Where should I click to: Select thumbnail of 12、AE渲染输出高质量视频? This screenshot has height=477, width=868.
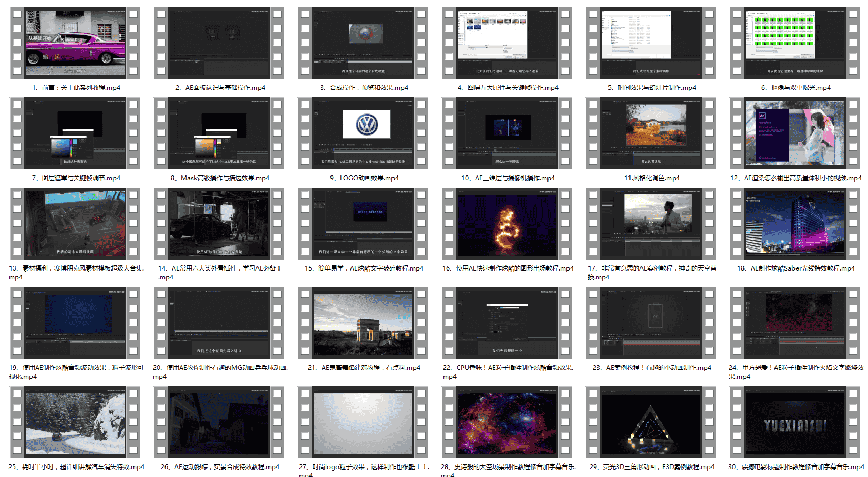click(x=795, y=133)
